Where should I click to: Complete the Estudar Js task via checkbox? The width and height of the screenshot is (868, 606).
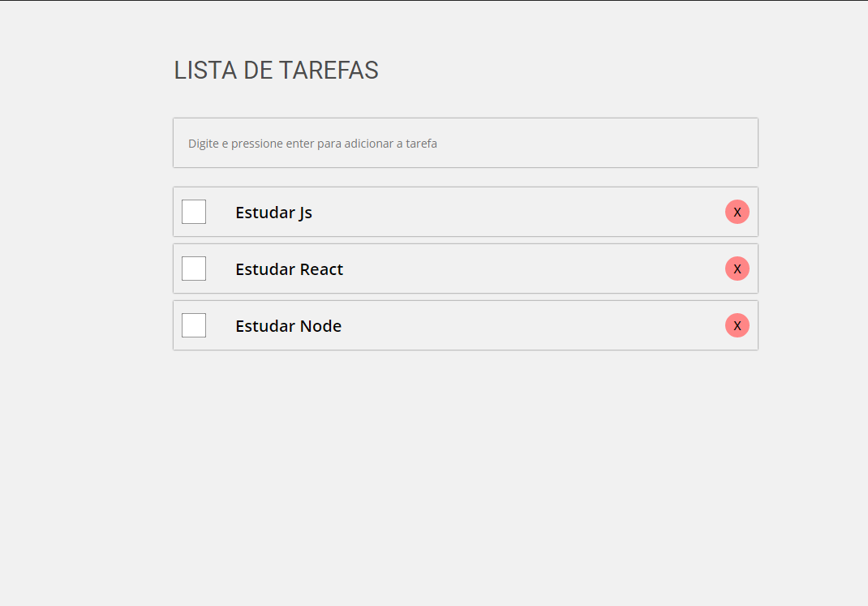click(194, 212)
